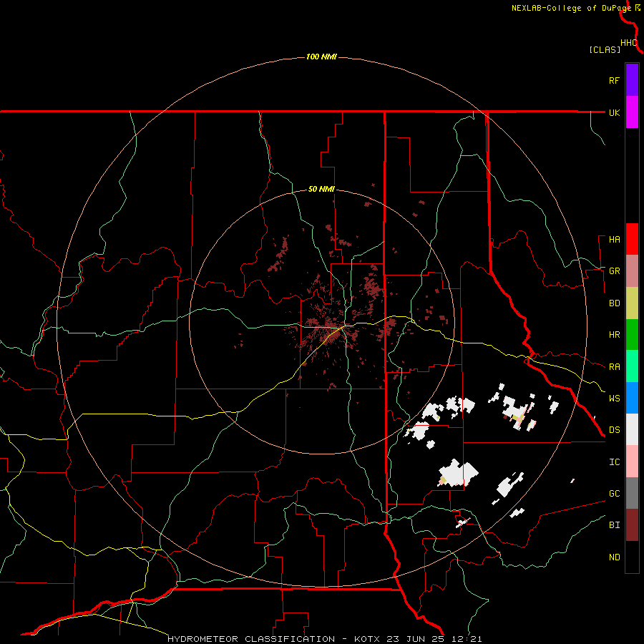Click the 50 NMI range ring label

point(321,190)
